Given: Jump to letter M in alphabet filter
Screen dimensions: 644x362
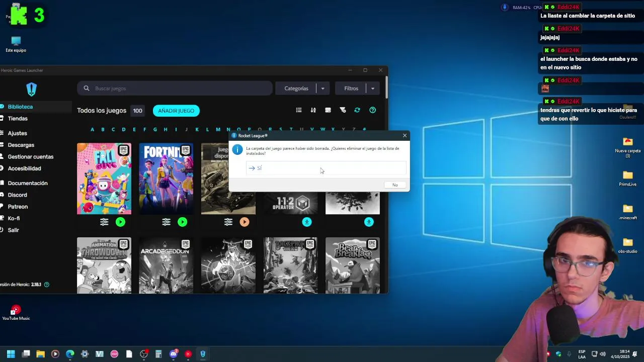Looking at the screenshot, I should click(218, 130).
